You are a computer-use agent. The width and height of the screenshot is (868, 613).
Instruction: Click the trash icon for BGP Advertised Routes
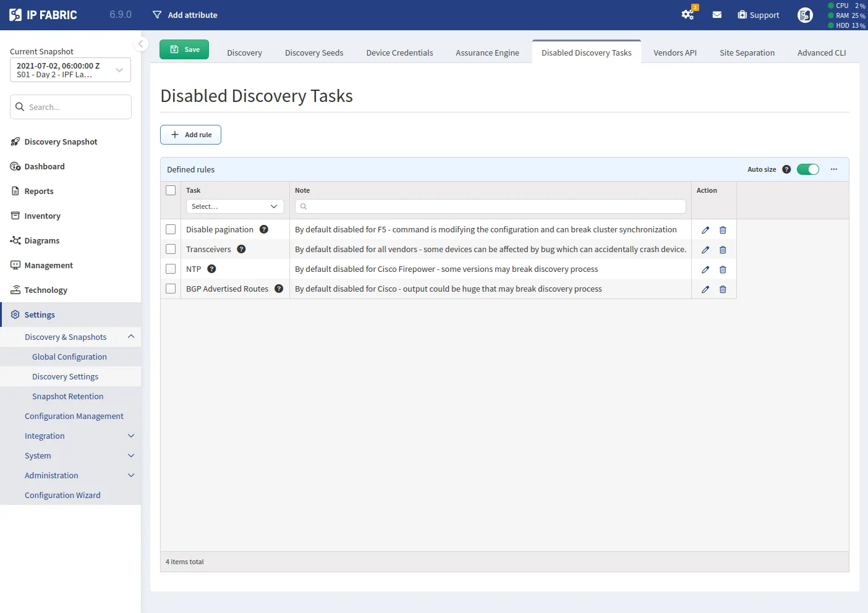point(723,289)
